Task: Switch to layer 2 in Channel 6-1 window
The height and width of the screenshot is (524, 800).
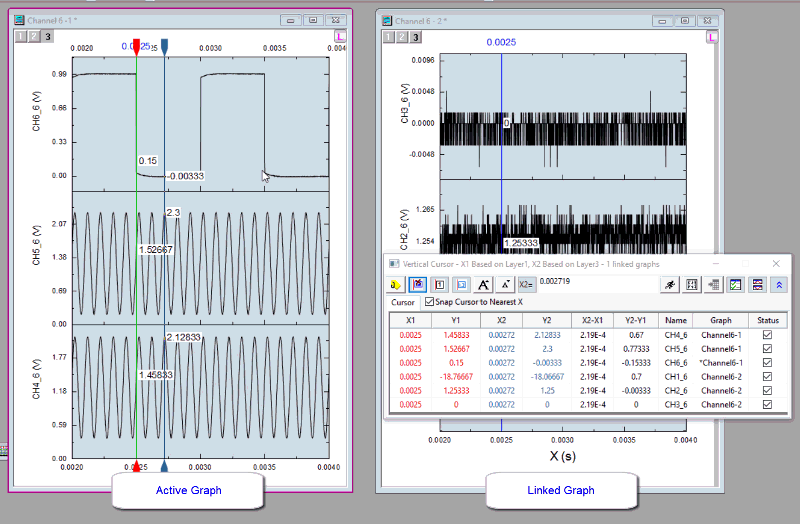Action: [x=36, y=37]
